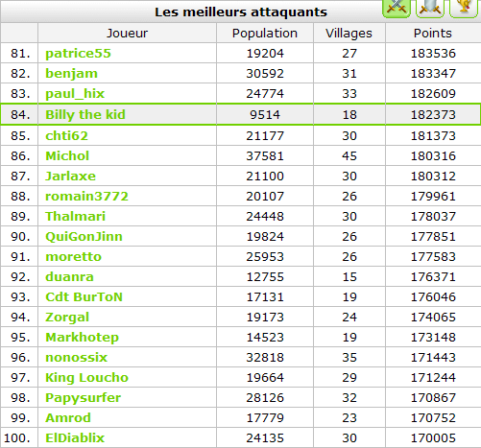
Task: Click the Cdt BurToN link
Action: click(84, 296)
